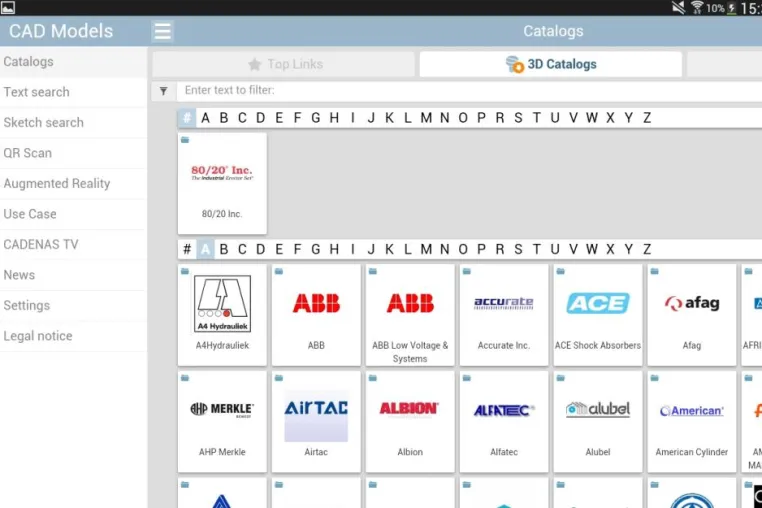The height and width of the screenshot is (508, 762).
Task: Open QR Scan from sidebar
Action: (x=73, y=153)
